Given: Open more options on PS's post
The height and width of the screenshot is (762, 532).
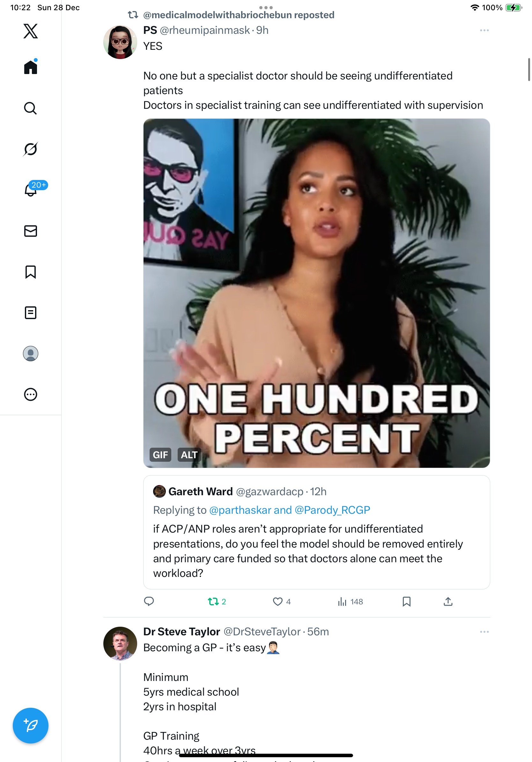Looking at the screenshot, I should click(484, 31).
